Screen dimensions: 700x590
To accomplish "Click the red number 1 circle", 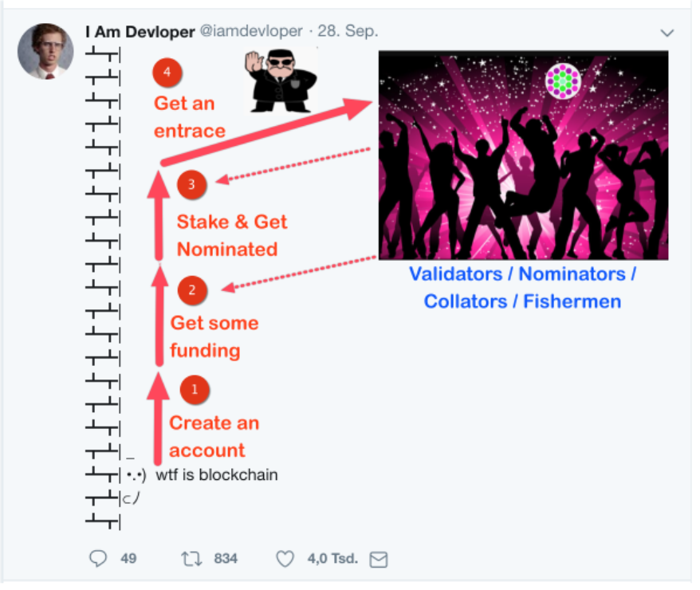I will (195, 389).
